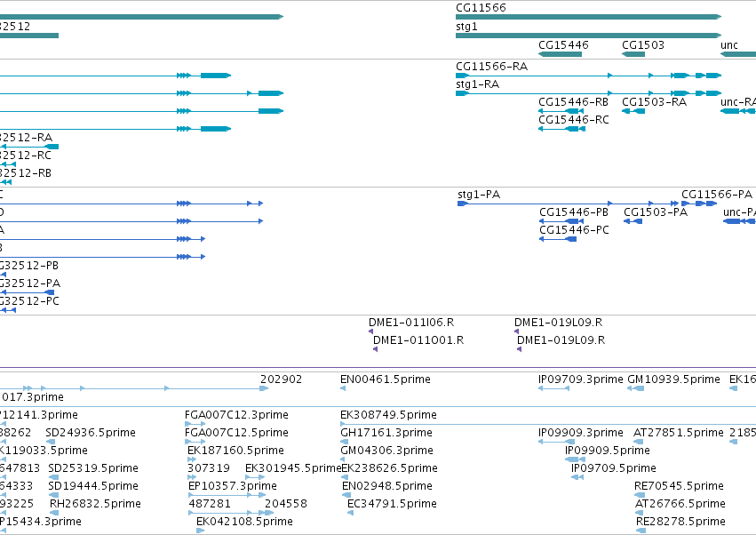The height and width of the screenshot is (535, 756).
Task: Click the EK301945.5prime EST label
Action: pos(293,468)
